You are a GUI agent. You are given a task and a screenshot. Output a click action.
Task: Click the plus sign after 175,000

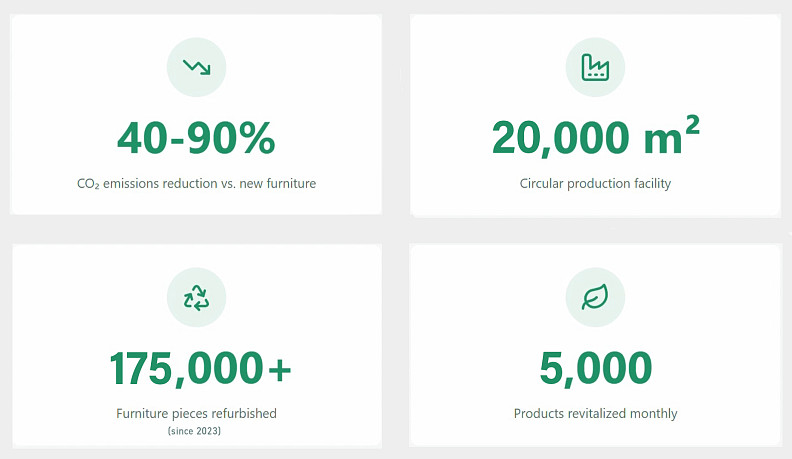[280, 369]
